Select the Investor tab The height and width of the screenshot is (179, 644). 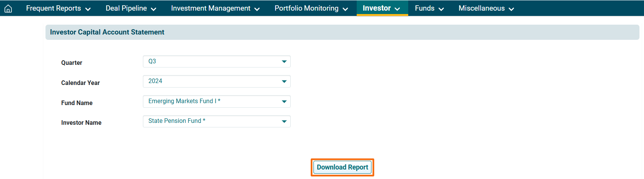pyautogui.click(x=376, y=8)
